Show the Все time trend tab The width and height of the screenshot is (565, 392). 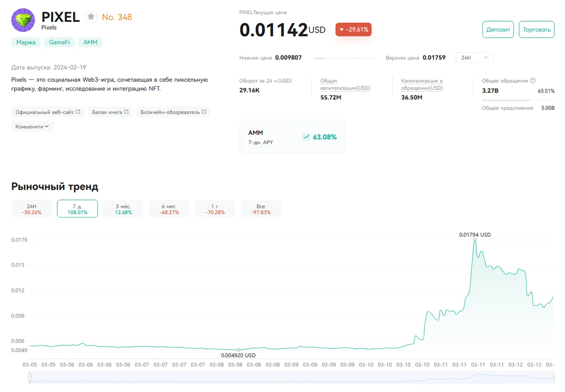tap(261, 209)
